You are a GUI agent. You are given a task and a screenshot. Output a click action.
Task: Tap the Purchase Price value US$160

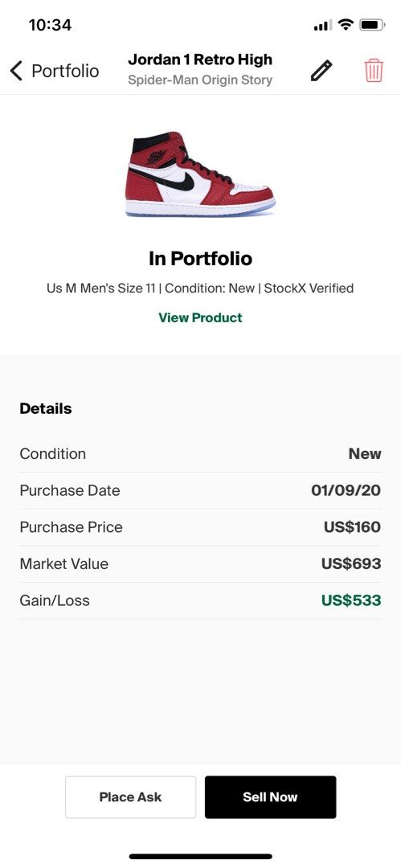[352, 527]
